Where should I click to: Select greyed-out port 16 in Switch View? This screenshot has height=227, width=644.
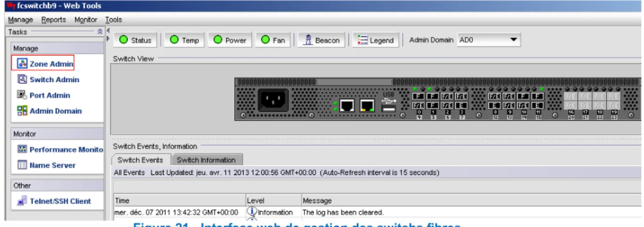click(570, 97)
